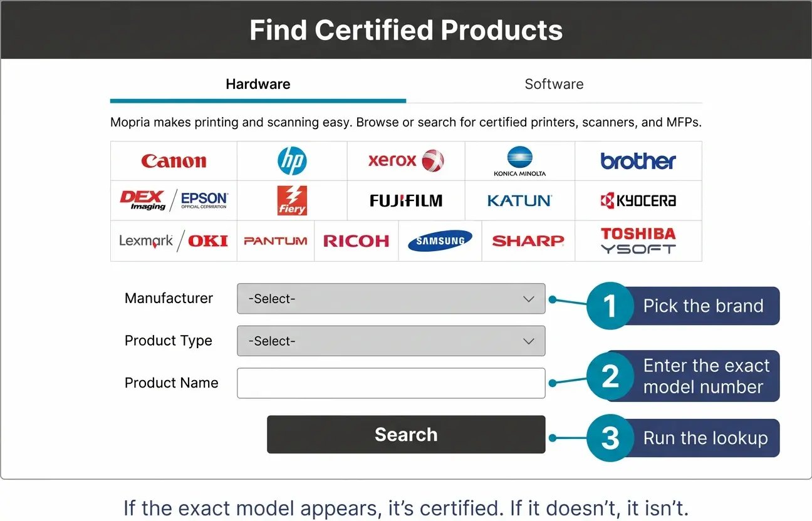Select the Pantum brand logo

276,240
